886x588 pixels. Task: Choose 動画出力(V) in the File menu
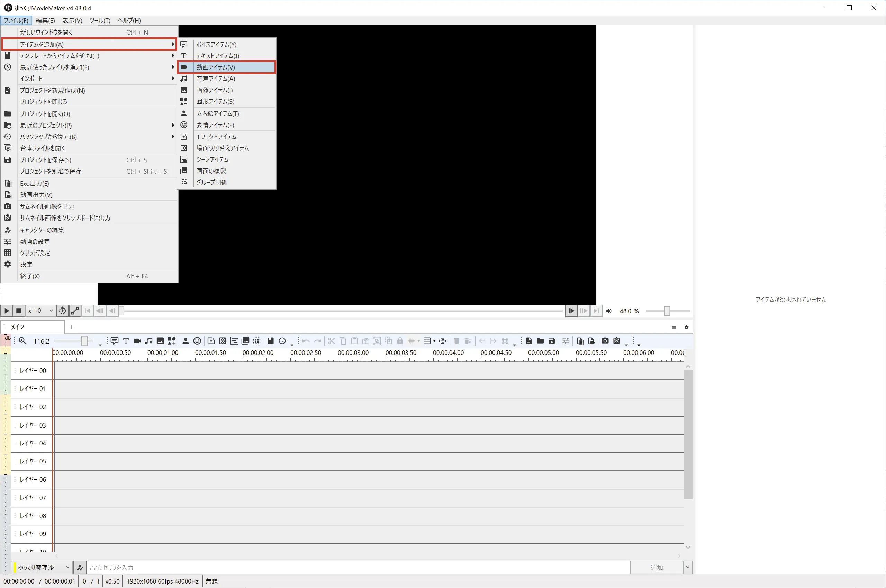[x=89, y=195]
